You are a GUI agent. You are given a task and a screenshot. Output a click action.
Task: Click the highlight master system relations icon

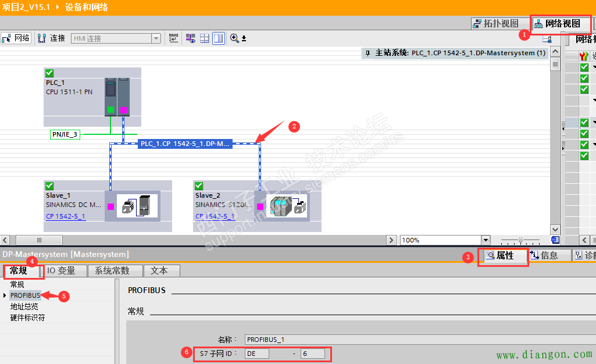point(190,38)
